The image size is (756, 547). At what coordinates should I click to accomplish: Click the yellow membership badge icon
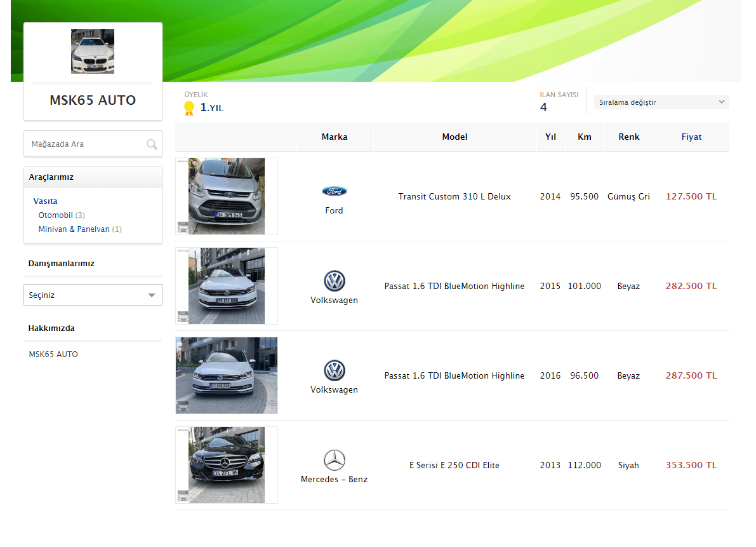[189, 108]
